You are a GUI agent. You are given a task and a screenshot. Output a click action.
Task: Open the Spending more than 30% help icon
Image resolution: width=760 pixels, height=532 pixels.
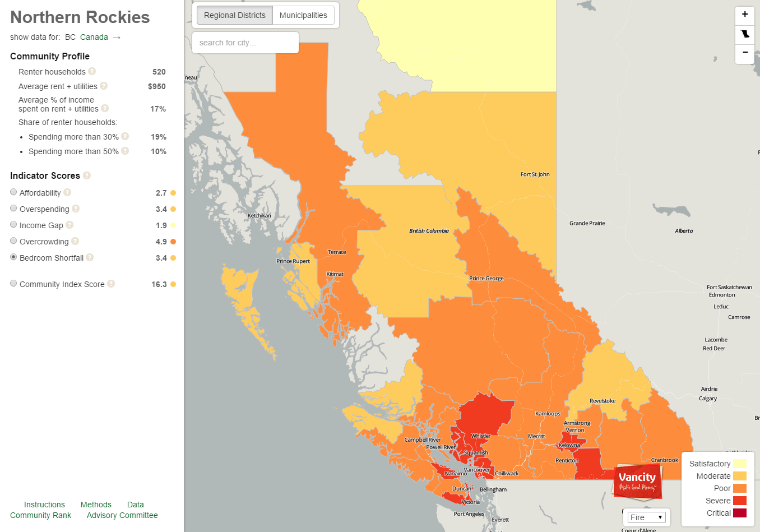click(125, 136)
